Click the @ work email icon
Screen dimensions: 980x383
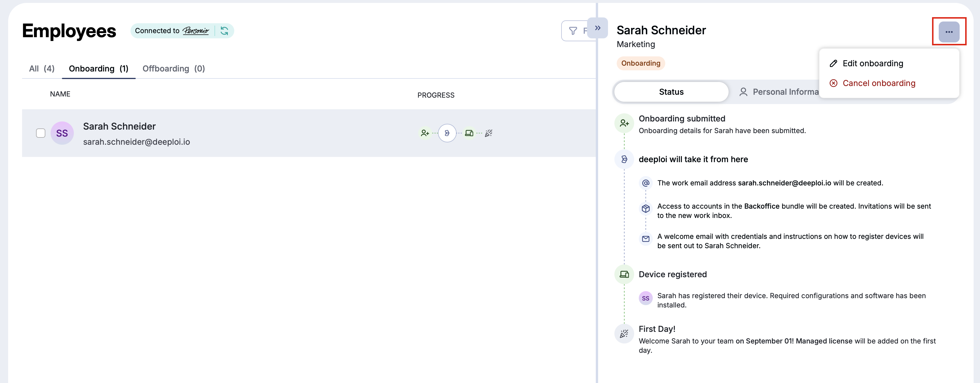(x=645, y=183)
